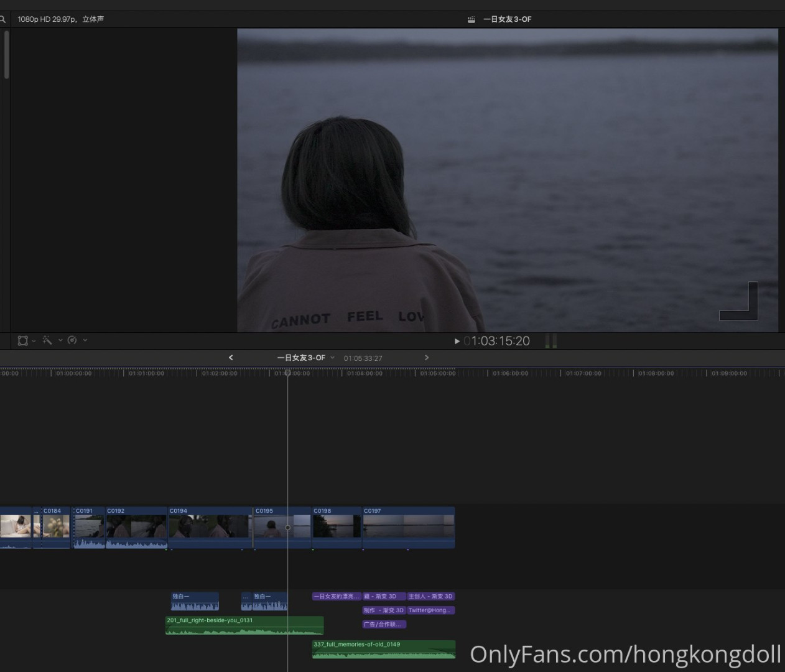Select clip C0194 in the timeline
The width and height of the screenshot is (785, 672).
coord(210,526)
